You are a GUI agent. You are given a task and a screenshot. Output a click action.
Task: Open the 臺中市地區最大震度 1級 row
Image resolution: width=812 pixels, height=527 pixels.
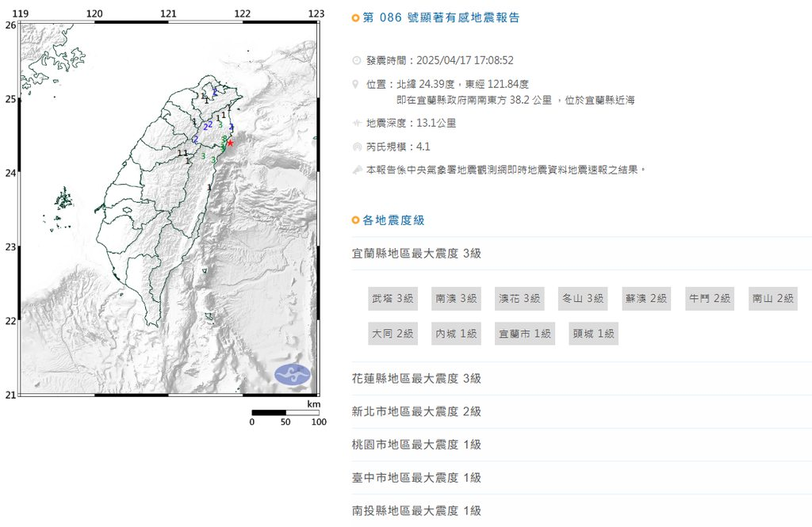[416, 478]
